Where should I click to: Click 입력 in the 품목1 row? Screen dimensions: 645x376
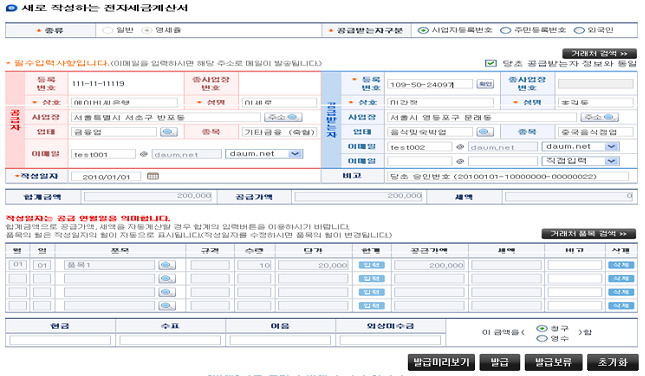coord(371,265)
